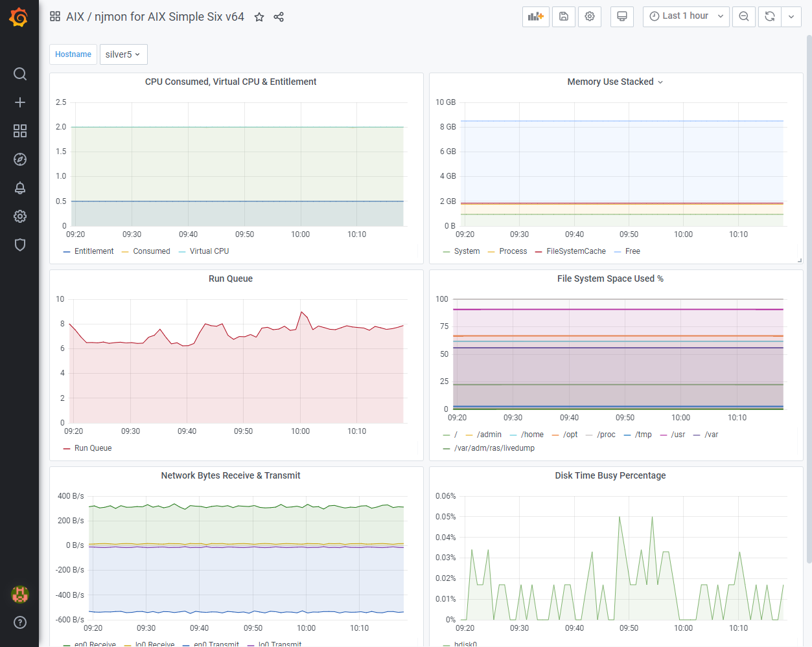Click the Create plus icon in sidebar
Image resolution: width=812 pixels, height=647 pixels.
point(20,102)
